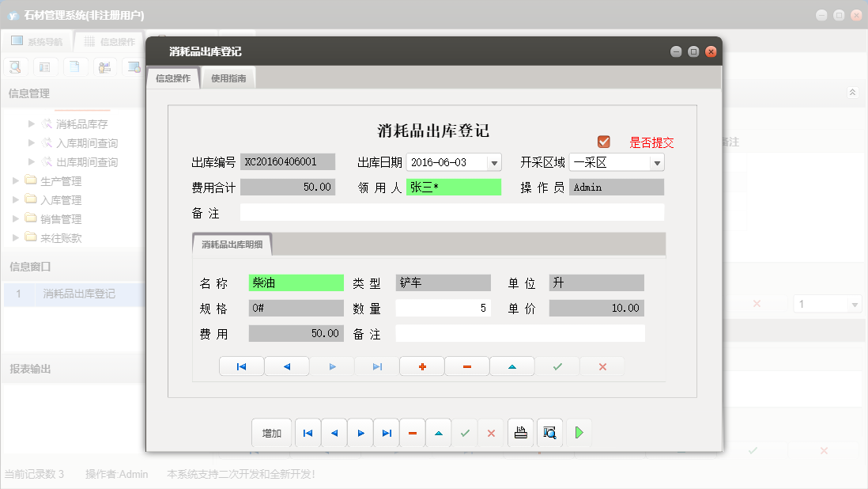
Task: Select the 系统导航 tab
Action: 37,40
